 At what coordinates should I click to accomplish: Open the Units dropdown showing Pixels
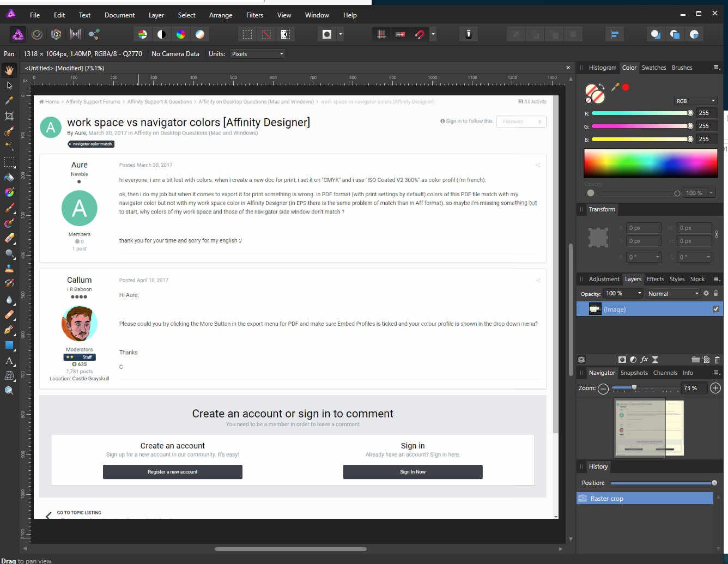pyautogui.click(x=257, y=53)
